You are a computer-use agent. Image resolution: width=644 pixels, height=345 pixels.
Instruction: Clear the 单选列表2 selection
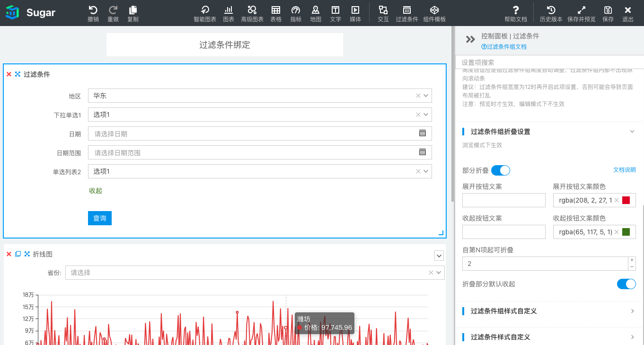pos(418,171)
